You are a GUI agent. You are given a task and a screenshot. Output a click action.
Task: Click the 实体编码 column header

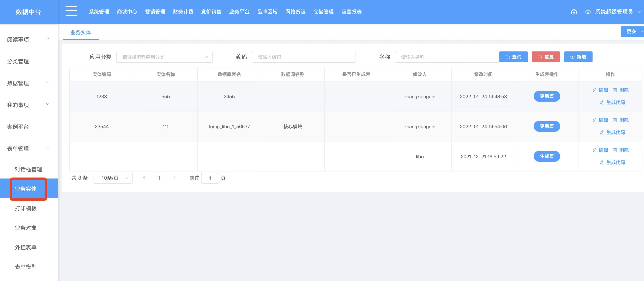pos(102,74)
